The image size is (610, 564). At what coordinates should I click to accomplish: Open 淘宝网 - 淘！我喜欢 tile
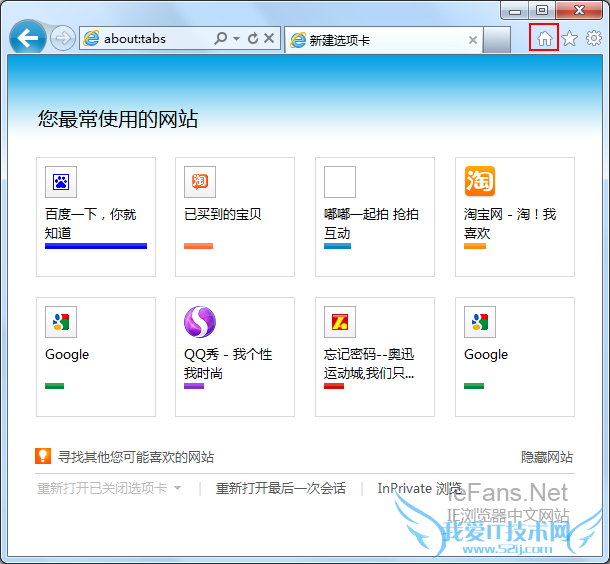[x=515, y=217]
